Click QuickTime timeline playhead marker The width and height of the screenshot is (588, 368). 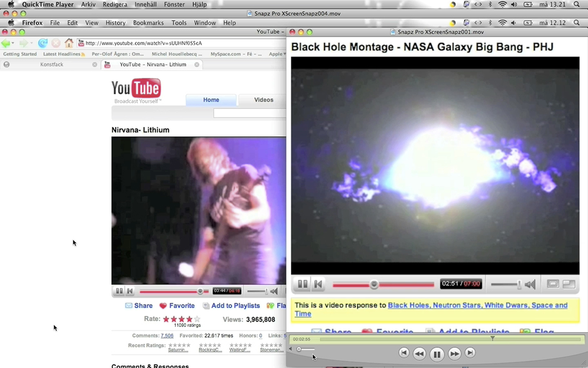pyautogui.click(x=492, y=339)
